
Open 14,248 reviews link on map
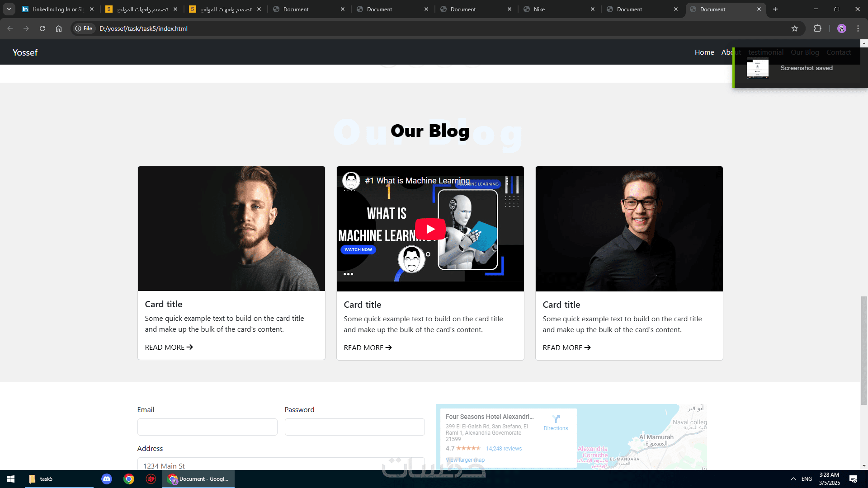(504, 449)
